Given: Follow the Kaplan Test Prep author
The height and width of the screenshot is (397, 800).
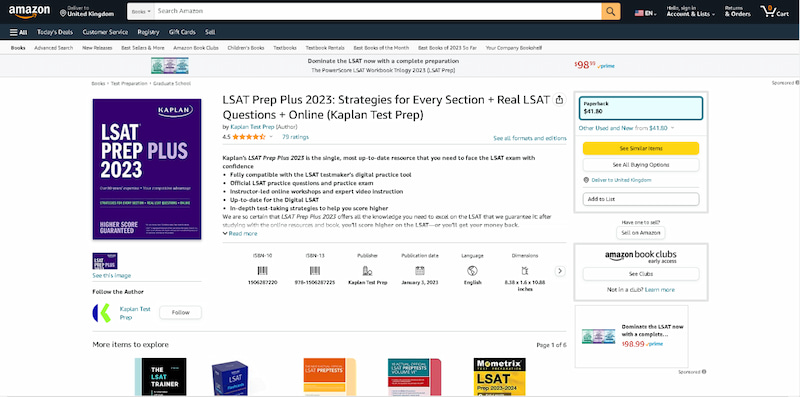Looking at the screenshot, I should (180, 312).
